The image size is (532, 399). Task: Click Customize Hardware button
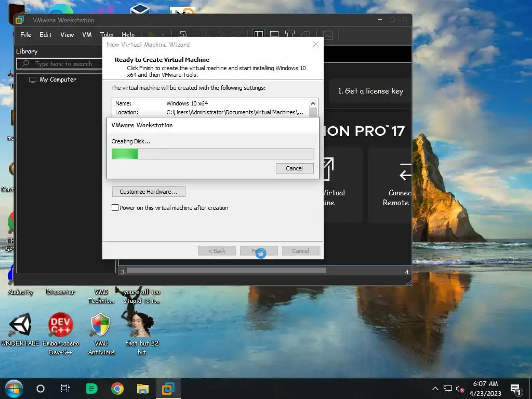(x=149, y=192)
